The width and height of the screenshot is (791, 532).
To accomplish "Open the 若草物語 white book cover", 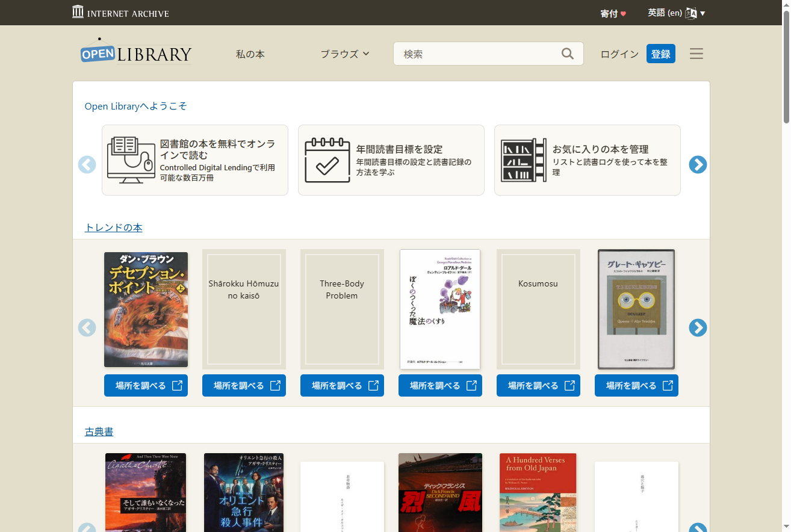I will point(342,496).
